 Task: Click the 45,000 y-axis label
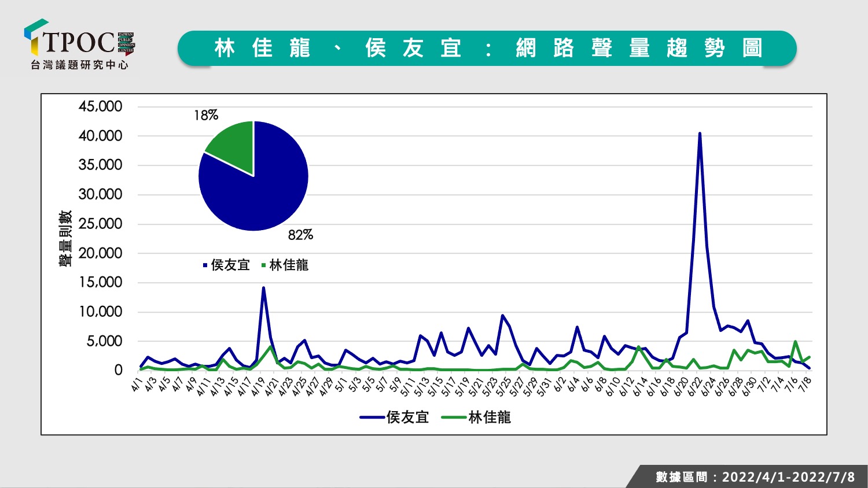tap(101, 106)
